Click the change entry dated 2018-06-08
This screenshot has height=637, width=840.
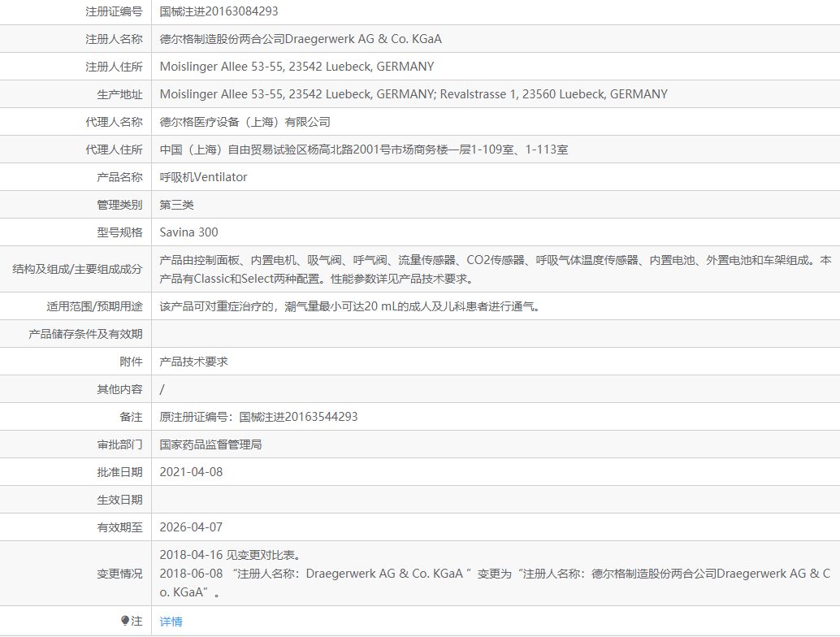pyautogui.click(x=495, y=583)
